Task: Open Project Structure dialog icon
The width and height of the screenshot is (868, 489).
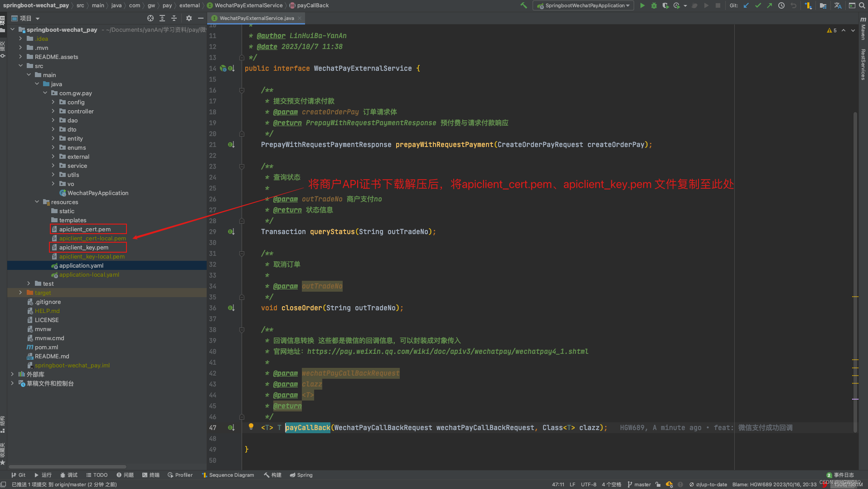Action: click(823, 5)
